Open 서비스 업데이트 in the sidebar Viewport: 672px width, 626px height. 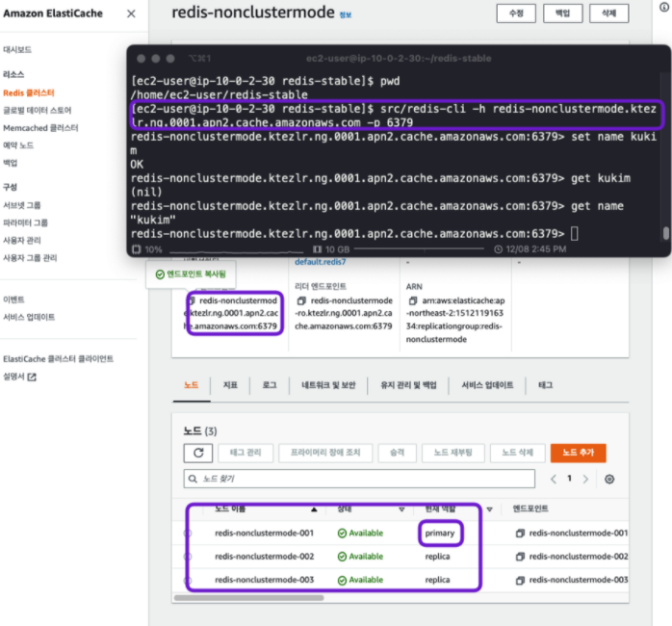point(29,317)
